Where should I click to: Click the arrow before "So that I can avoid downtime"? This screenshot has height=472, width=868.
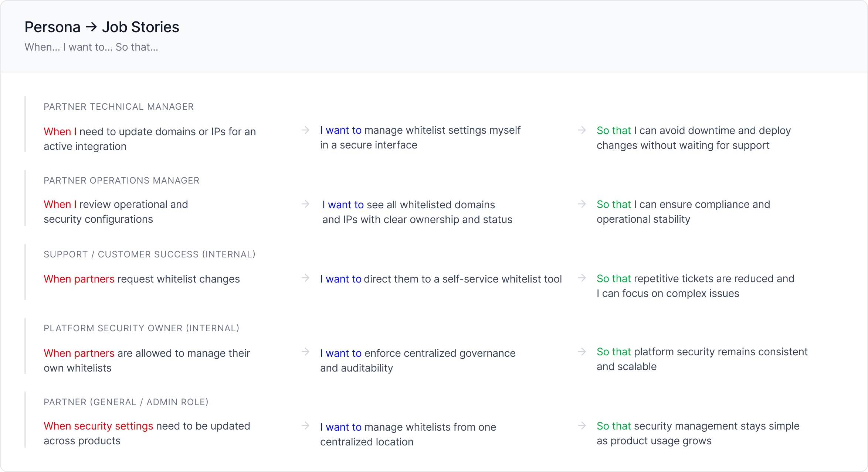pyautogui.click(x=582, y=130)
